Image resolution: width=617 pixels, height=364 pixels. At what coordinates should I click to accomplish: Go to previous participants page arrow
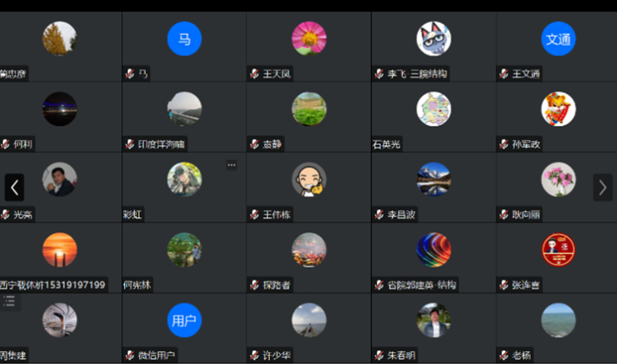[15, 187]
